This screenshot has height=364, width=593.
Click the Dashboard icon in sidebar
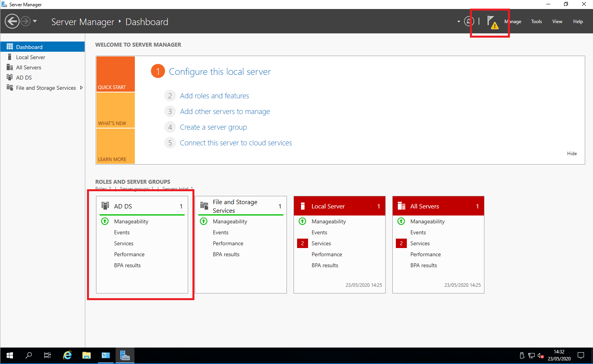pyautogui.click(x=10, y=47)
